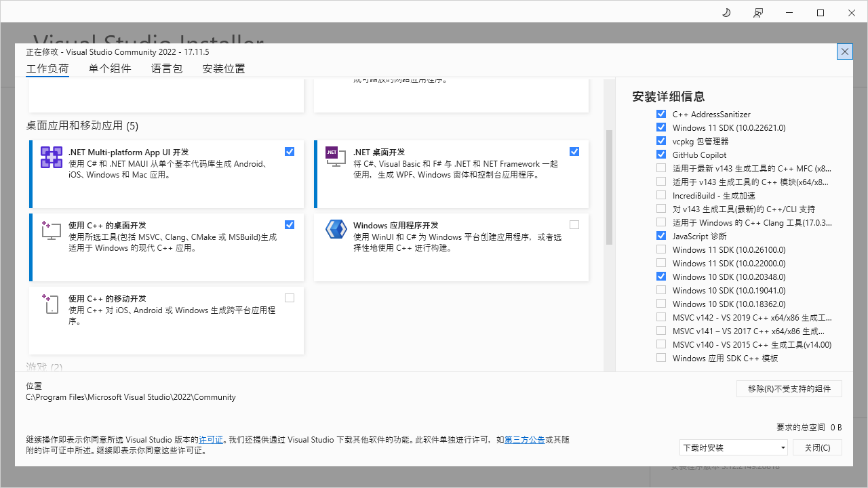Check C++/CLI 支持 for v143 tools
Screen dimensions: 868x488
click(x=661, y=209)
